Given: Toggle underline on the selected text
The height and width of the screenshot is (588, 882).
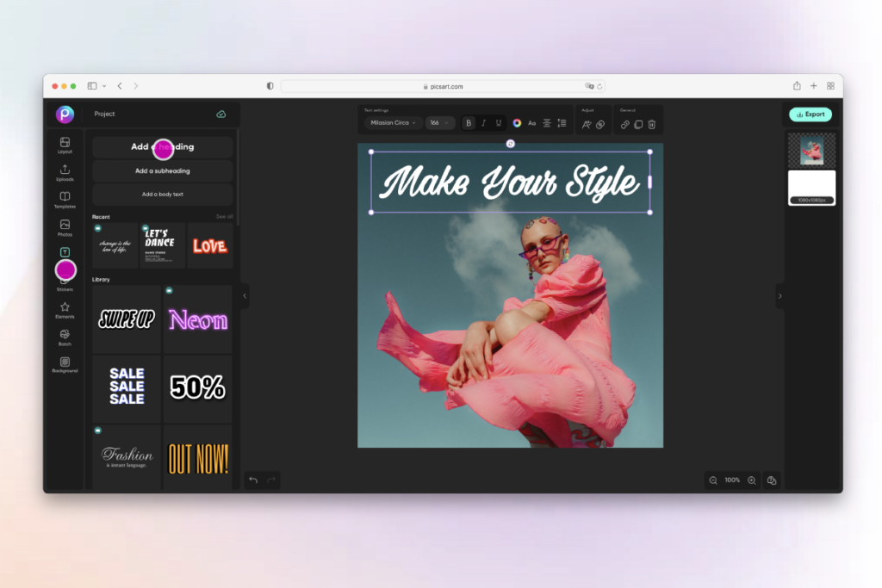Looking at the screenshot, I should tap(499, 122).
